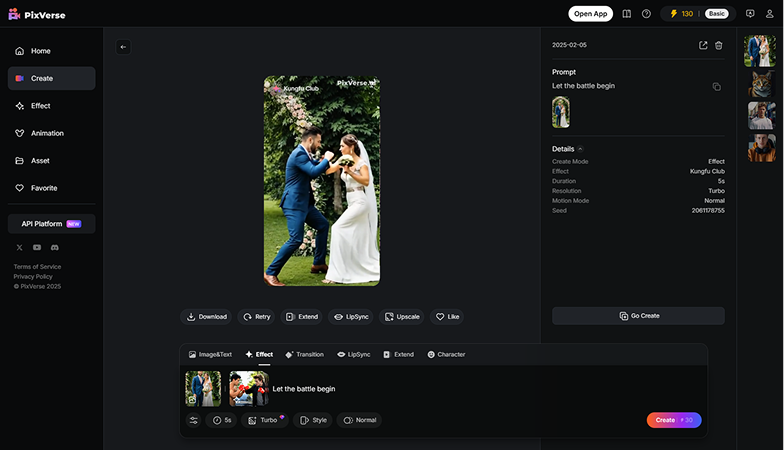Click the Download button

(205, 316)
